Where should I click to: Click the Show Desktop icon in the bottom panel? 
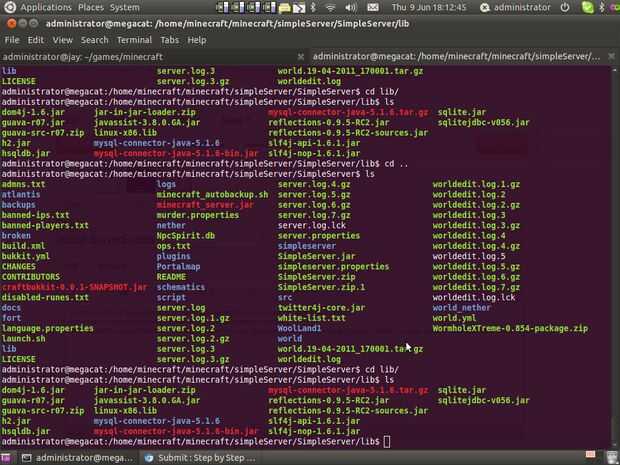(6, 458)
